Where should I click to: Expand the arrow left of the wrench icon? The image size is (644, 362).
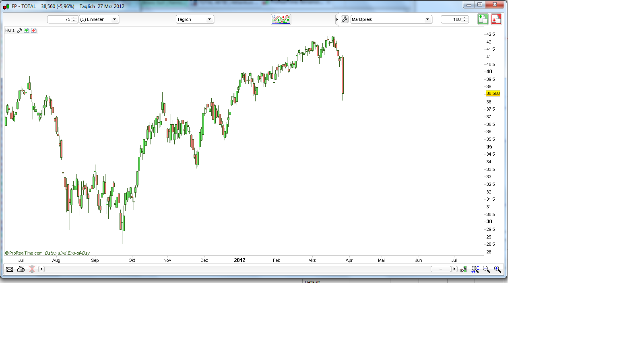tap(337, 19)
